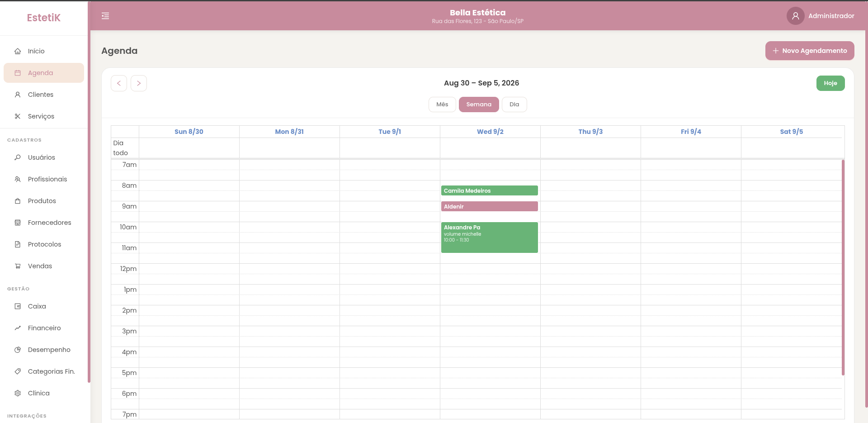Open the Administrador user avatar
The image size is (868, 423).
795,16
